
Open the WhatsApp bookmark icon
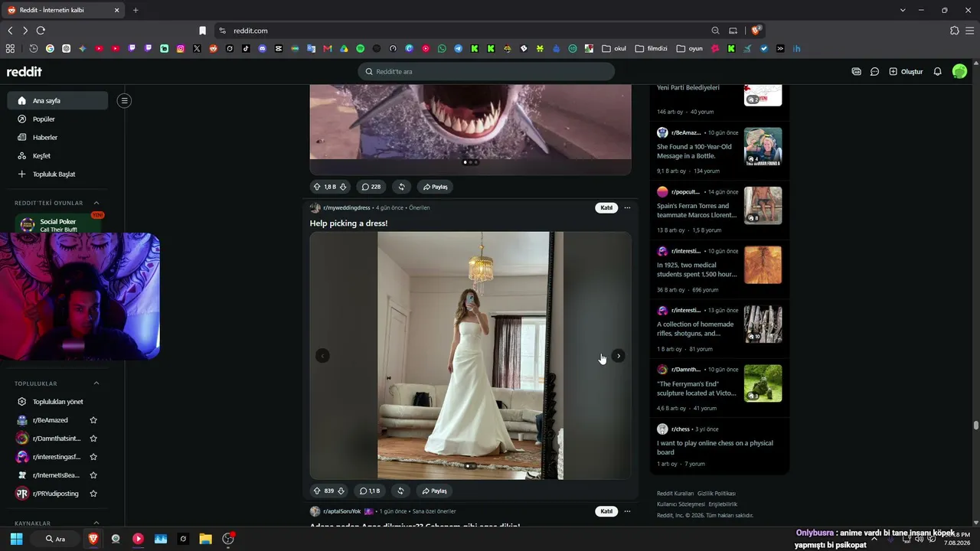[x=442, y=48]
